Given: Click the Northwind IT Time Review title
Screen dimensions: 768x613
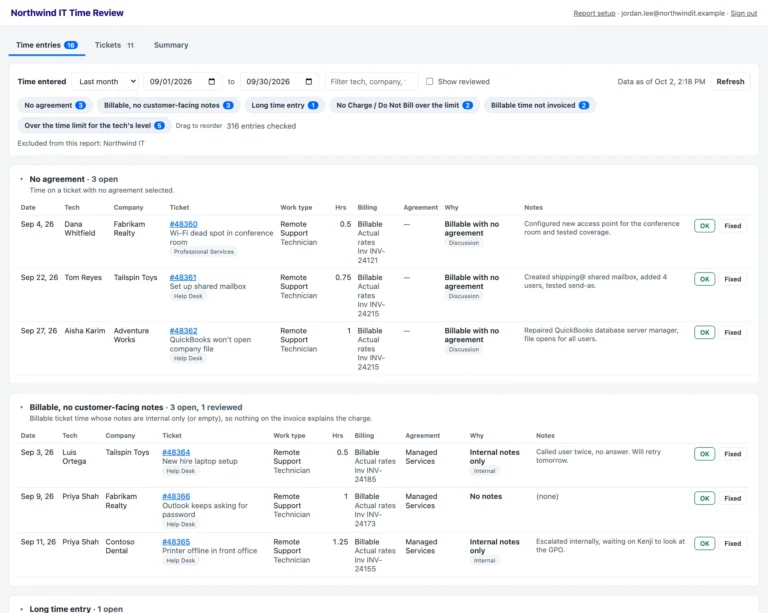Looking at the screenshot, I should click(x=67, y=13).
